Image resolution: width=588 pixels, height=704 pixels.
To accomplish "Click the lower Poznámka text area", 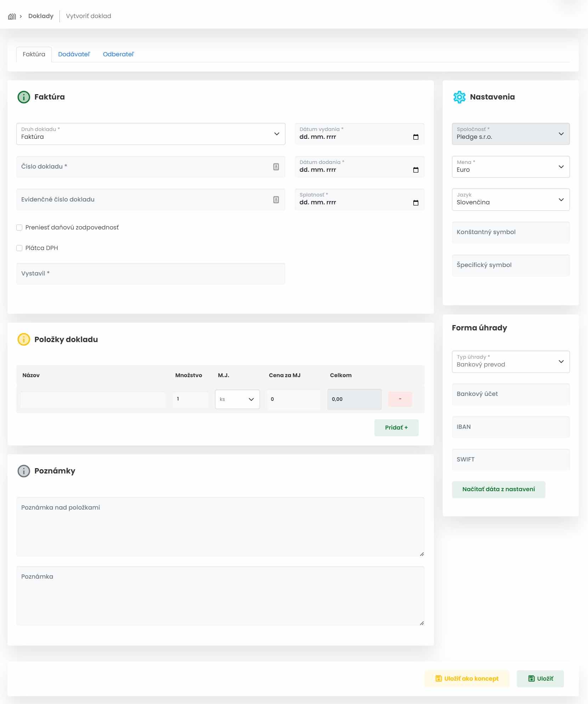I will click(x=220, y=596).
